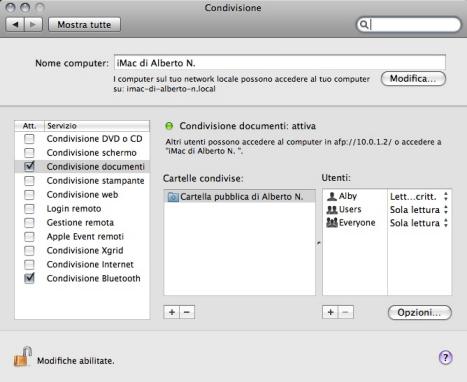467x382 pixels.
Task: Select Cartella pubblica di Alberto N. row
Action: [239, 197]
